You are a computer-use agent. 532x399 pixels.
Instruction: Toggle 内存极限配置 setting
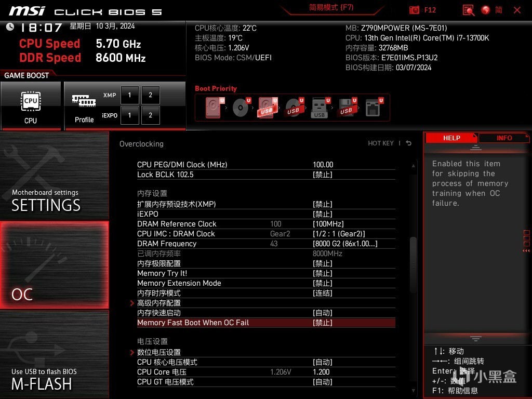266,263
